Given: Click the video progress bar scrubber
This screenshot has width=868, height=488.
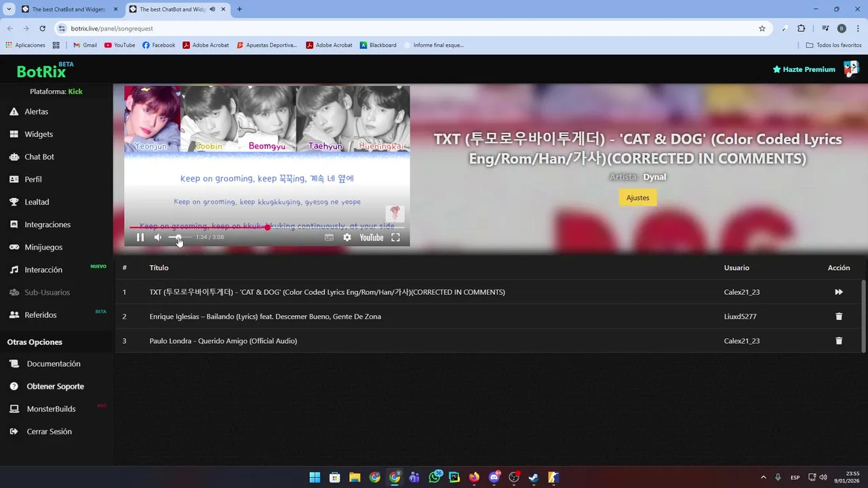Looking at the screenshot, I should click(x=268, y=227).
